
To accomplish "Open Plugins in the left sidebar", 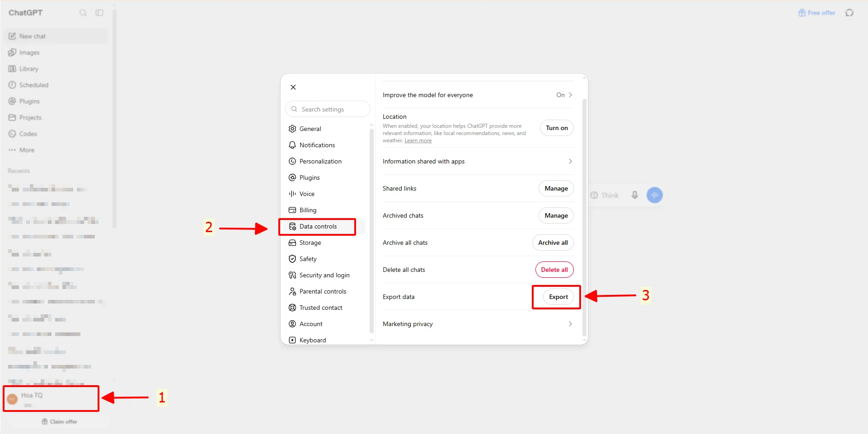I will click(56, 101).
